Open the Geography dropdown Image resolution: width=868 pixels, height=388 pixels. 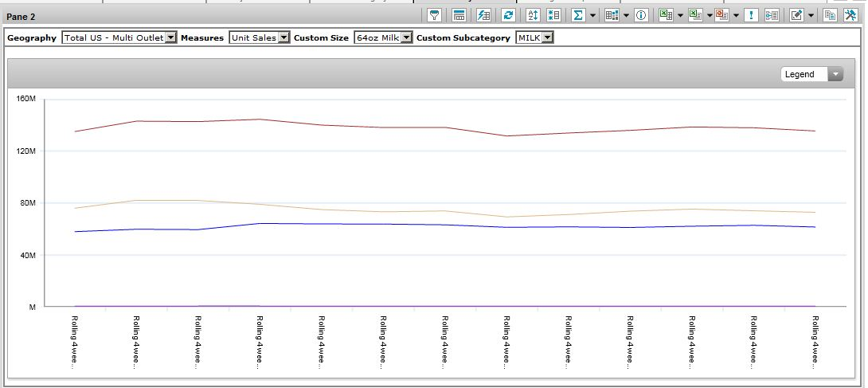pyautogui.click(x=170, y=38)
